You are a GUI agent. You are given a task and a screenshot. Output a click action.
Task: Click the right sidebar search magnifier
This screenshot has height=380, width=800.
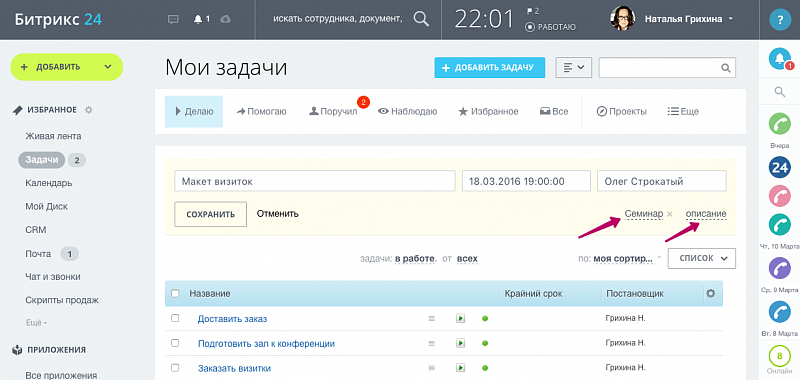(780, 92)
